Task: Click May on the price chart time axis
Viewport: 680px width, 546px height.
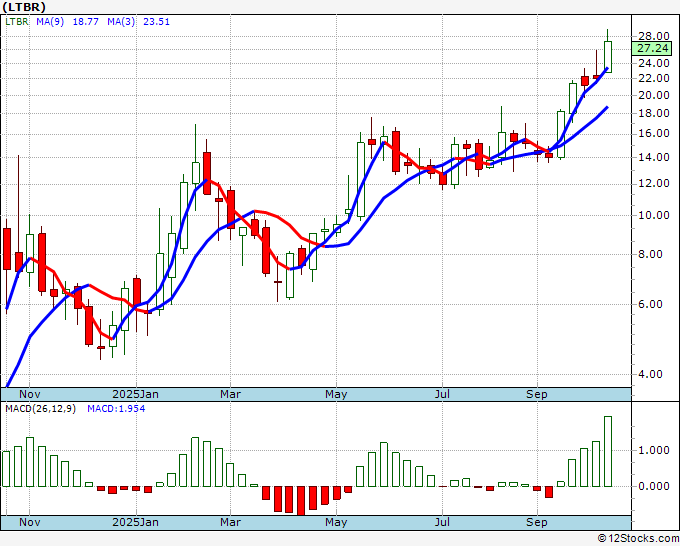Action: (336, 394)
